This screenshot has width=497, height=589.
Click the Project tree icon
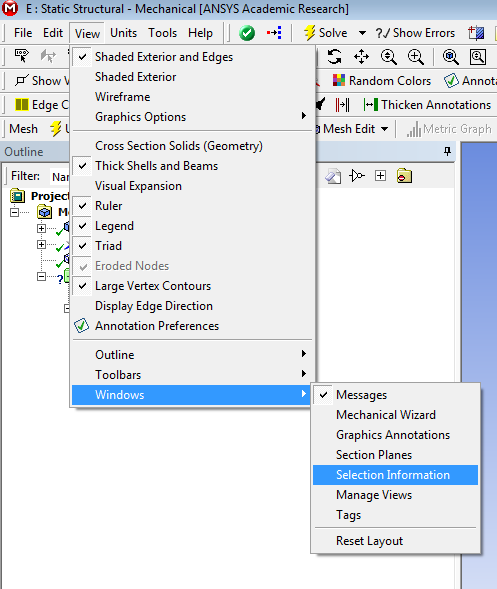(18, 196)
